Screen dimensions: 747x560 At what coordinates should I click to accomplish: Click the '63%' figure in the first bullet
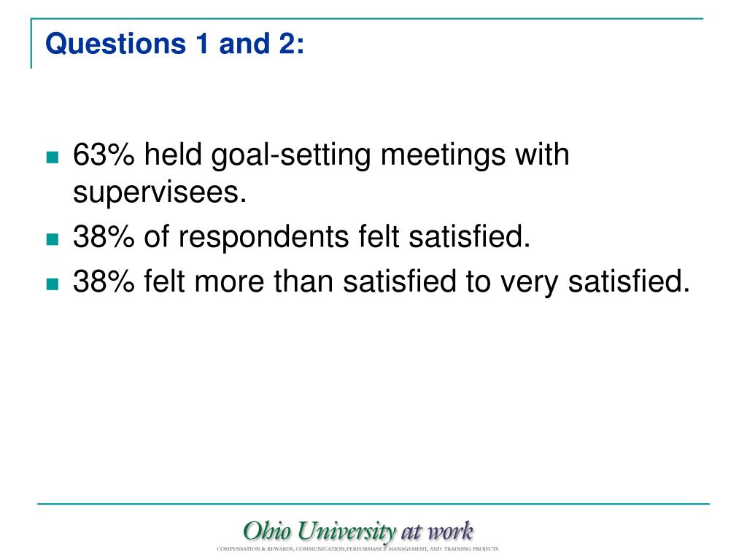point(104,155)
